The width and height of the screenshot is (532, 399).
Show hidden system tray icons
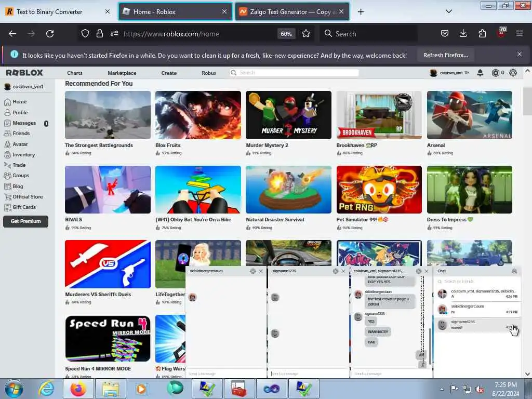[x=442, y=389]
